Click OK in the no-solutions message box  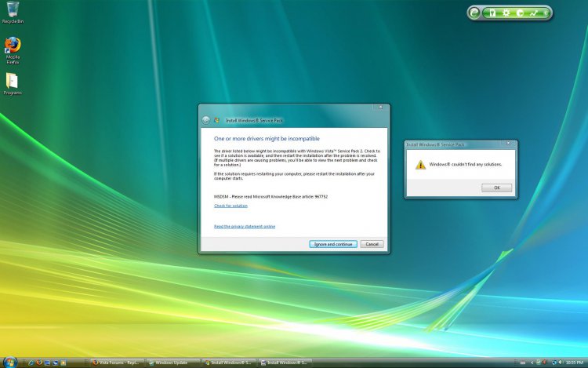click(496, 188)
